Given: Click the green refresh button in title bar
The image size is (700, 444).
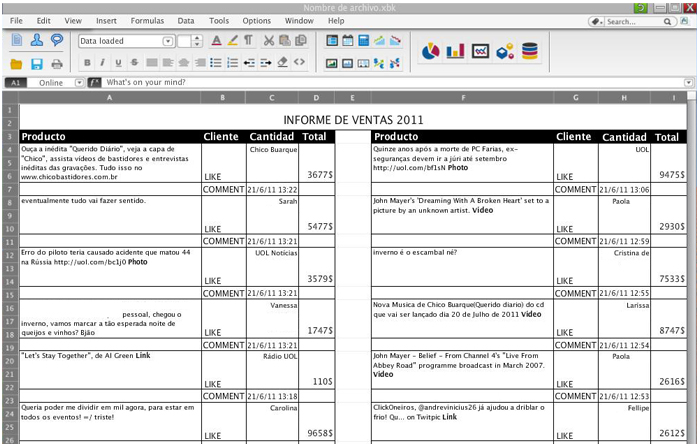Looking at the screenshot, I should coord(640,8).
